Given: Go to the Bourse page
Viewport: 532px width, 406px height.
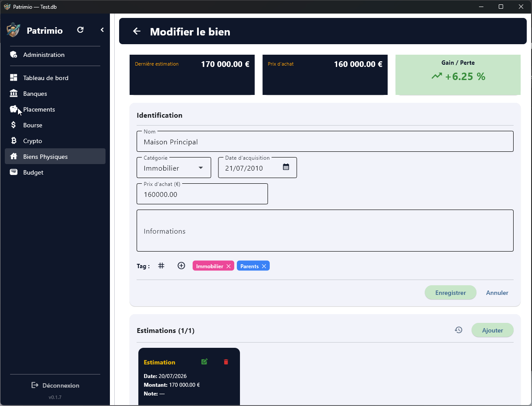Looking at the screenshot, I should coord(55,125).
